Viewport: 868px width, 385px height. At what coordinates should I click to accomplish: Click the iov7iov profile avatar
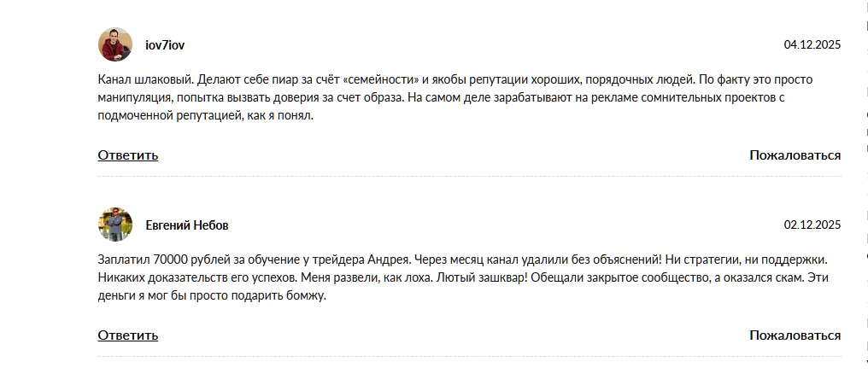pos(115,44)
